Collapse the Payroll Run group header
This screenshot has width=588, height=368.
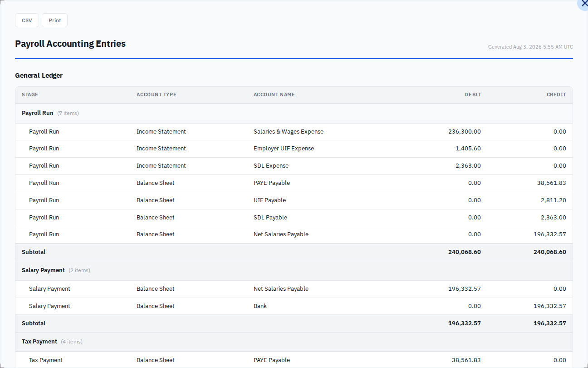tap(294, 113)
